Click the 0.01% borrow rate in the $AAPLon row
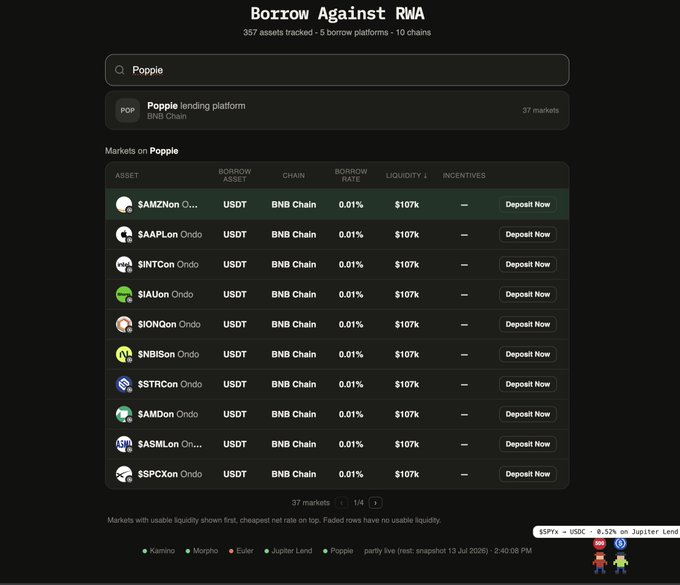680x585 pixels. [x=351, y=234]
